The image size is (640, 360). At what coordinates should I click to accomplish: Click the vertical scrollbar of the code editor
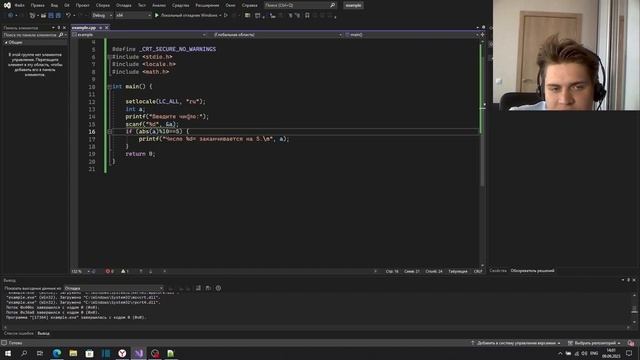482,153
